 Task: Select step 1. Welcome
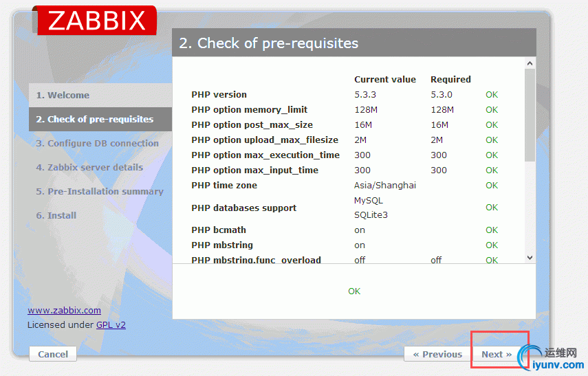coord(100,96)
